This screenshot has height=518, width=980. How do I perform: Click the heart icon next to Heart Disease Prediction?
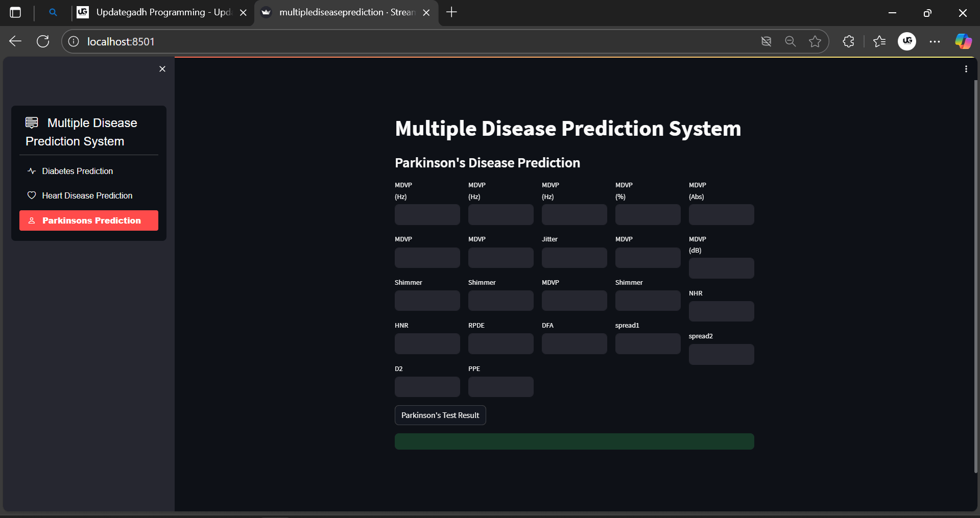[x=31, y=195]
